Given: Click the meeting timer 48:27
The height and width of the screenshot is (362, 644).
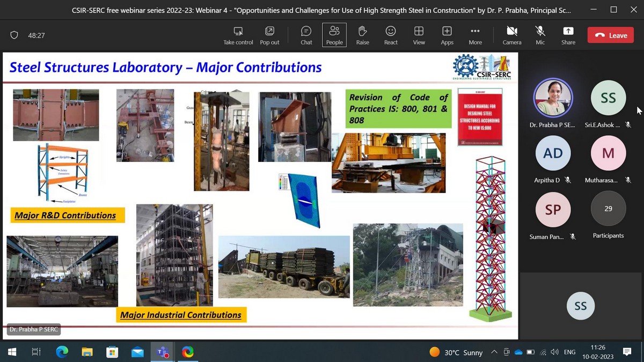Looking at the screenshot, I should pos(36,35).
